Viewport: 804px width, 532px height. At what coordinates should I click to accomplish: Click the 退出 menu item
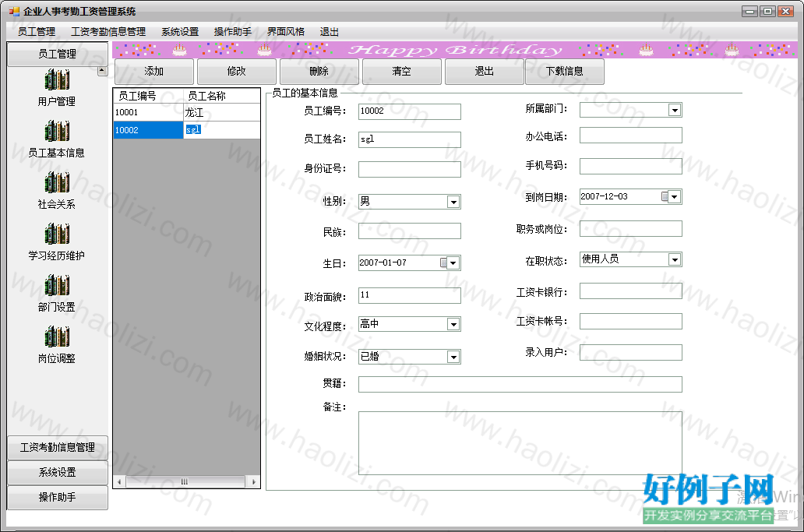click(x=330, y=32)
